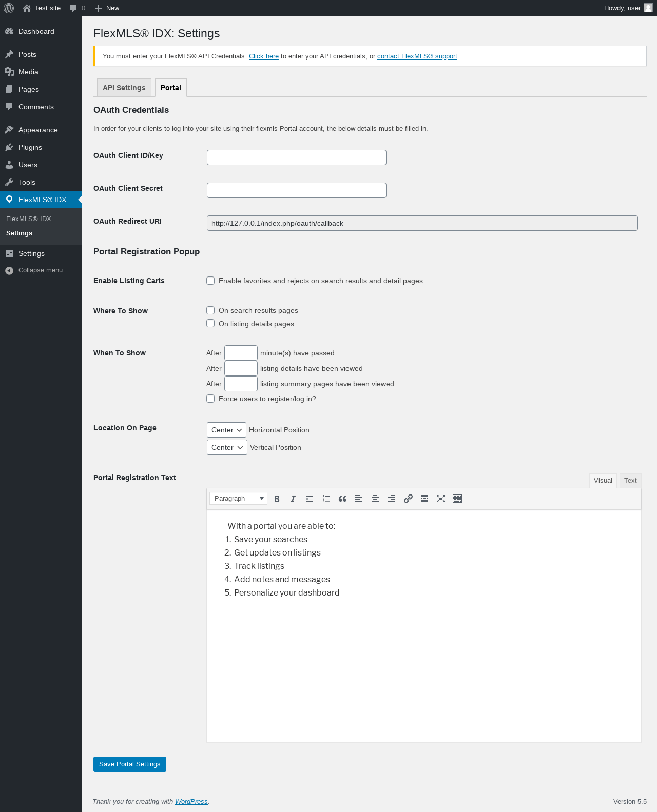
Task: Show the toolbar toggle kitchen sink
Action: pos(457,499)
